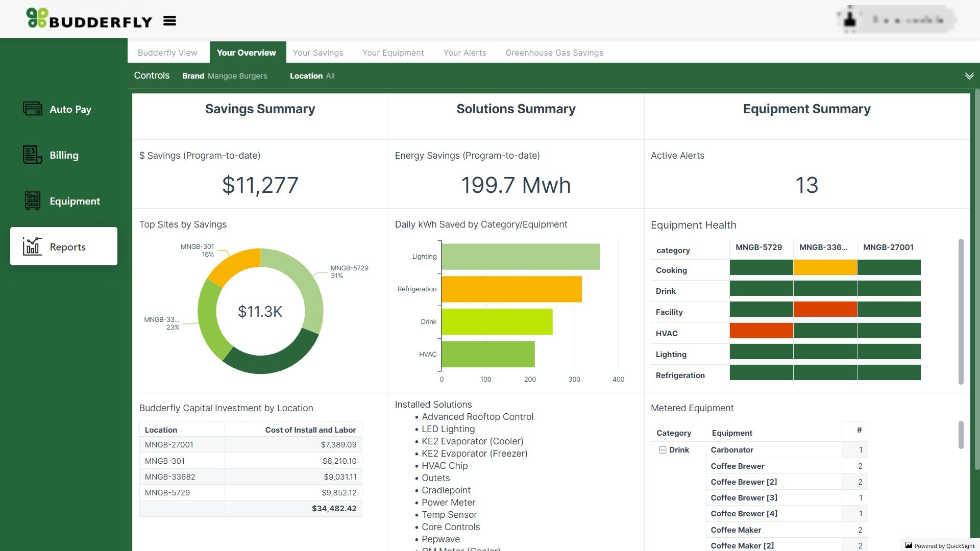Click the Powered by QuickSight logo
The width and height of the screenshot is (980, 551).
[909, 545]
